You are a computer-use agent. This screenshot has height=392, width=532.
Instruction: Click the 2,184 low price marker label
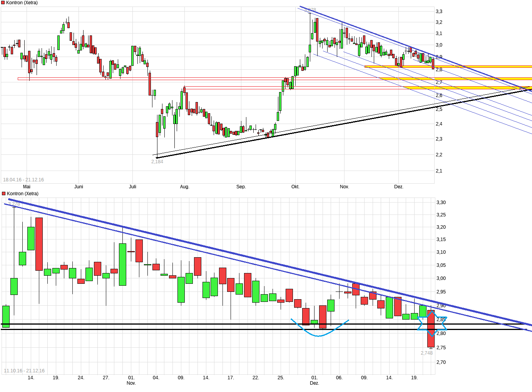point(157,162)
